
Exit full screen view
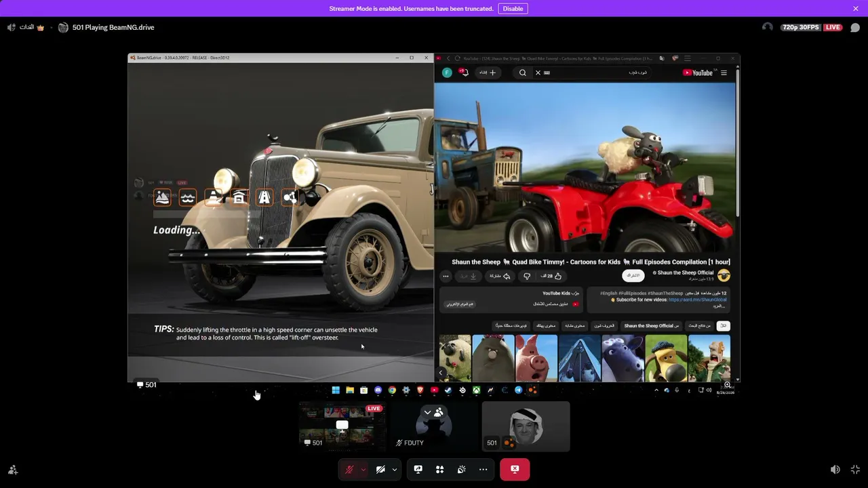[855, 470]
